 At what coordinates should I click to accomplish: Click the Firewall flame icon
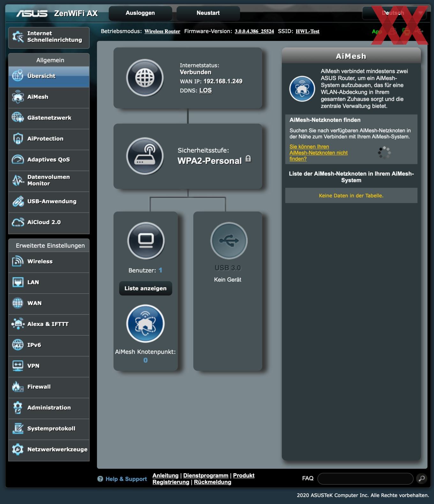tap(18, 387)
